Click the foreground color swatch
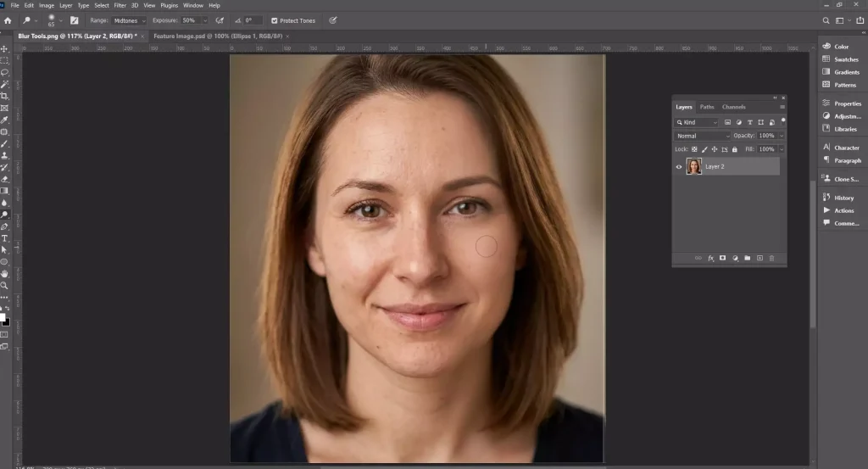The image size is (868, 469). pyautogui.click(x=3, y=317)
